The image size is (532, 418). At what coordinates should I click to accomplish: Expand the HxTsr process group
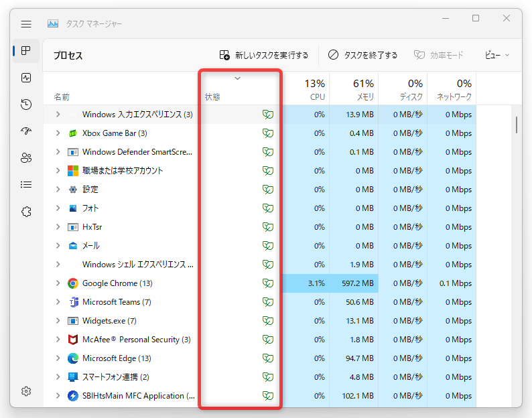tap(58, 227)
